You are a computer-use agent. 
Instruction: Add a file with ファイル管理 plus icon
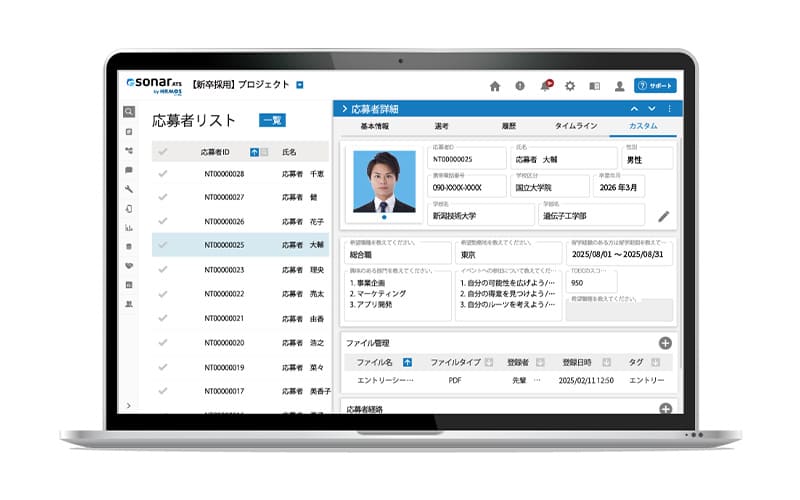pyautogui.click(x=665, y=343)
